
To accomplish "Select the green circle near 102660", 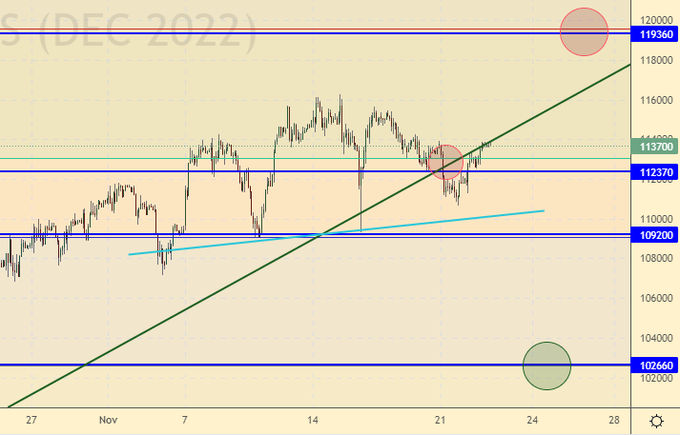I will pos(547,365).
